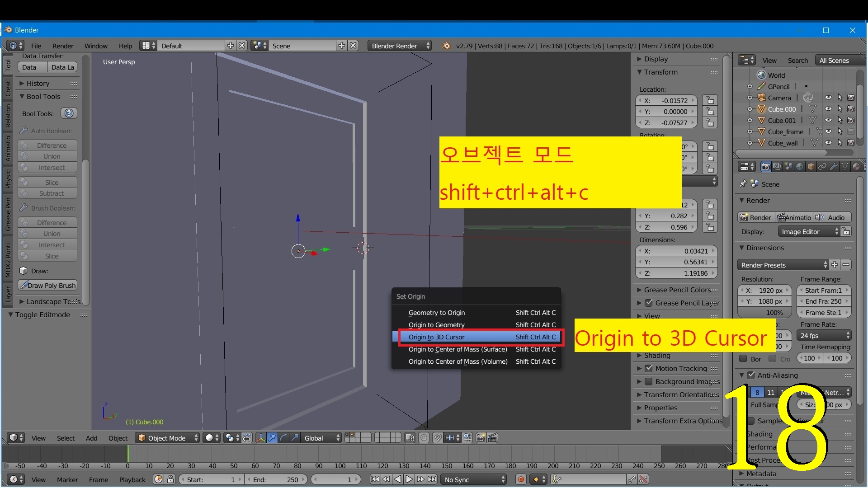The height and width of the screenshot is (488, 868).
Task: Choose Origin to 3D Cursor menu entry
Action: (x=476, y=337)
